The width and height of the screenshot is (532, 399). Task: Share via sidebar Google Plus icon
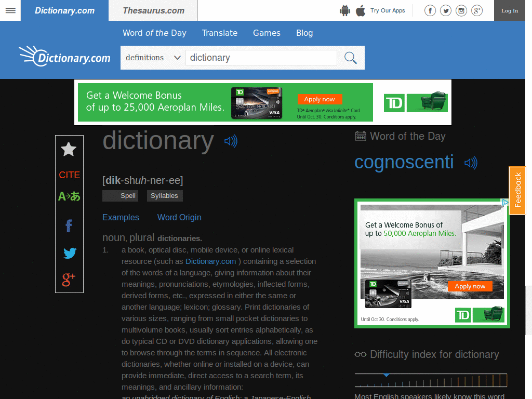coord(69,280)
